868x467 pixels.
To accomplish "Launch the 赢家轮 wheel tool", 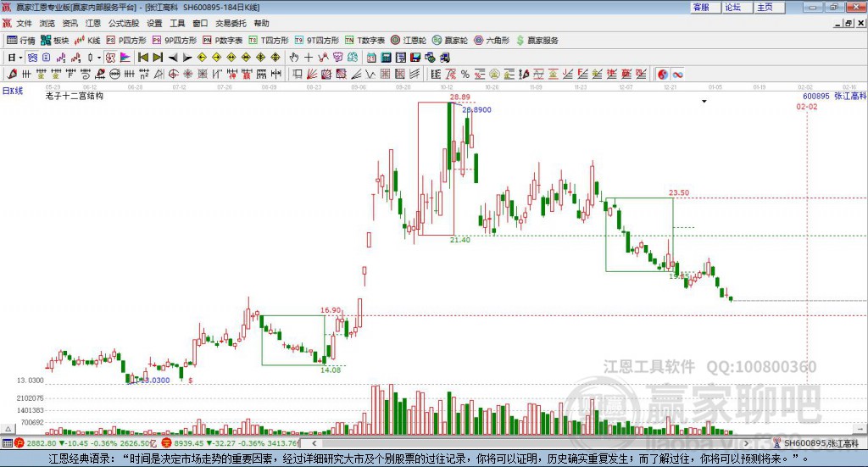I will pos(450,41).
